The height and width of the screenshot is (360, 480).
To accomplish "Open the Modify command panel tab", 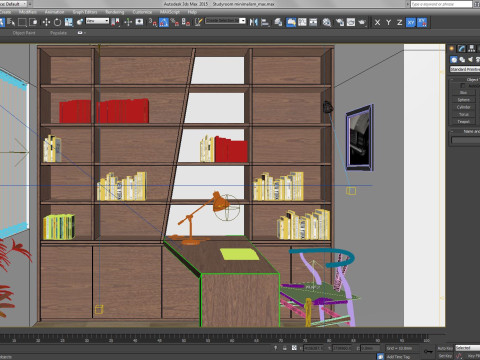I will [x=461, y=49].
